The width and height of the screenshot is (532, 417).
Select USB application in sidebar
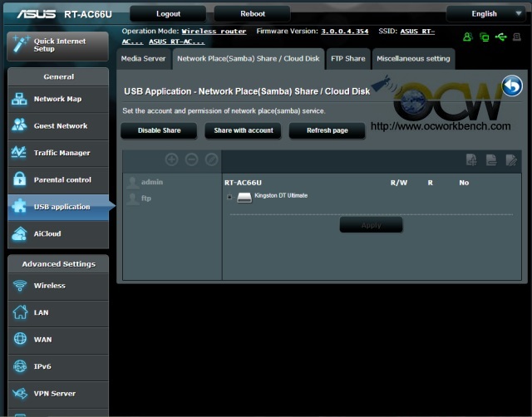[x=58, y=207]
